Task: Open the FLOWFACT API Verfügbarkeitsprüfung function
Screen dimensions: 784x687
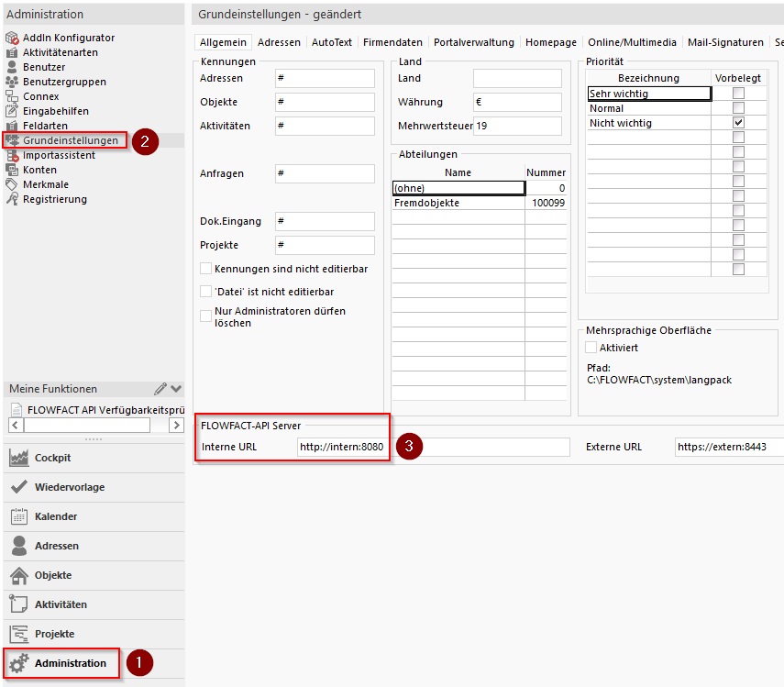Action: [105, 410]
